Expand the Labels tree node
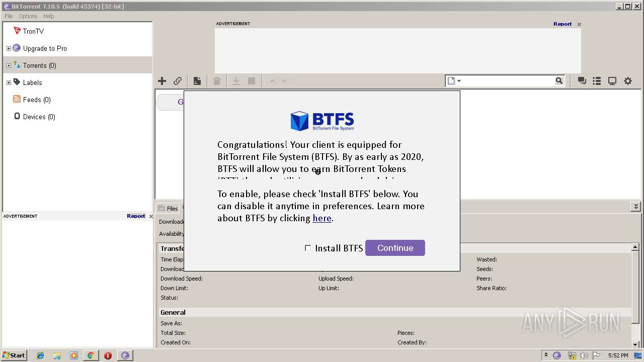Image resolution: width=644 pixels, height=362 pixels. tap(9, 83)
